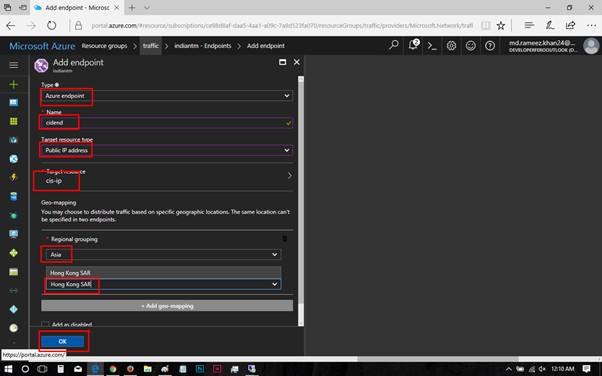
Task: Launch Cloud Shell from the header
Action: tap(432, 46)
